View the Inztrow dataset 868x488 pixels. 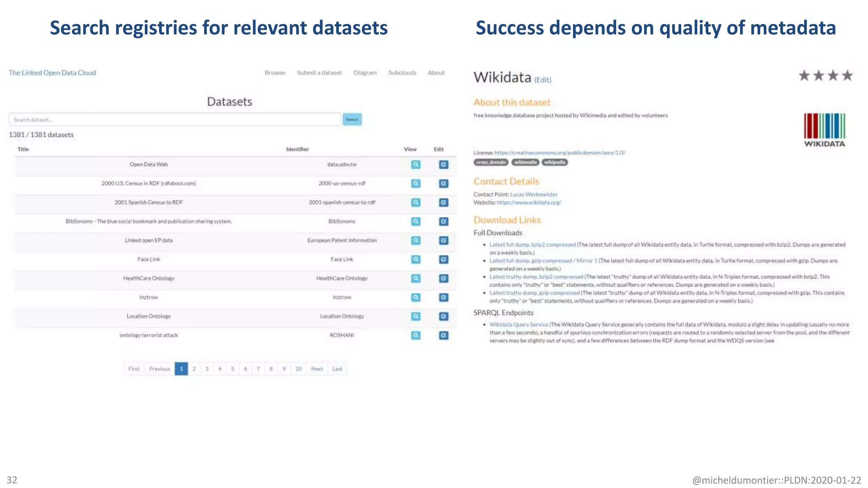pos(416,297)
